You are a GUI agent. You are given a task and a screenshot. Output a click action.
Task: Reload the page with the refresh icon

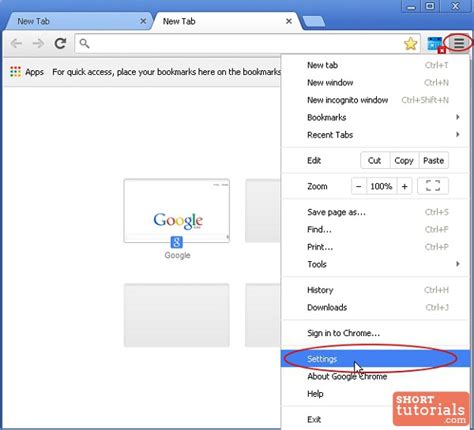click(x=61, y=43)
